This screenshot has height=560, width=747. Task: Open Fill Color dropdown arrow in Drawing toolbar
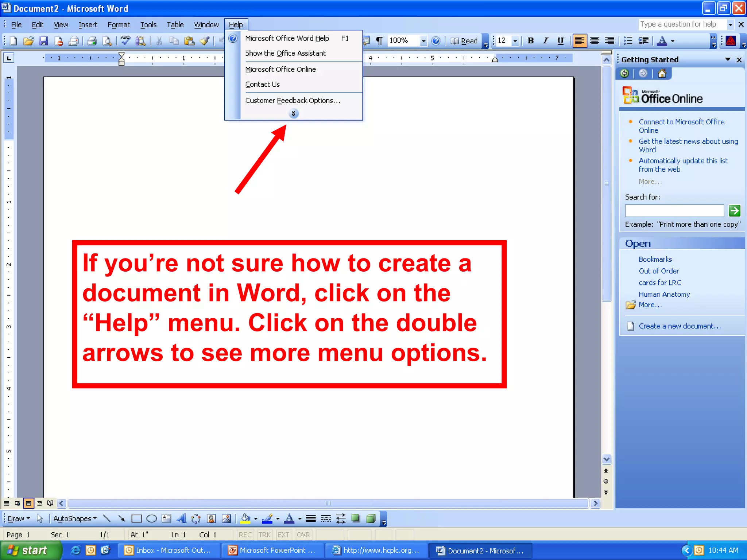click(x=256, y=518)
